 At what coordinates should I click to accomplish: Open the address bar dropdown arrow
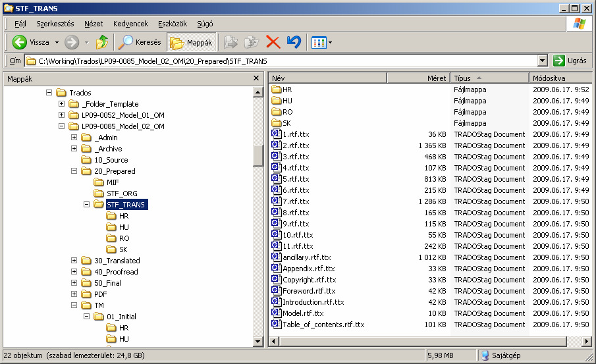pos(543,61)
